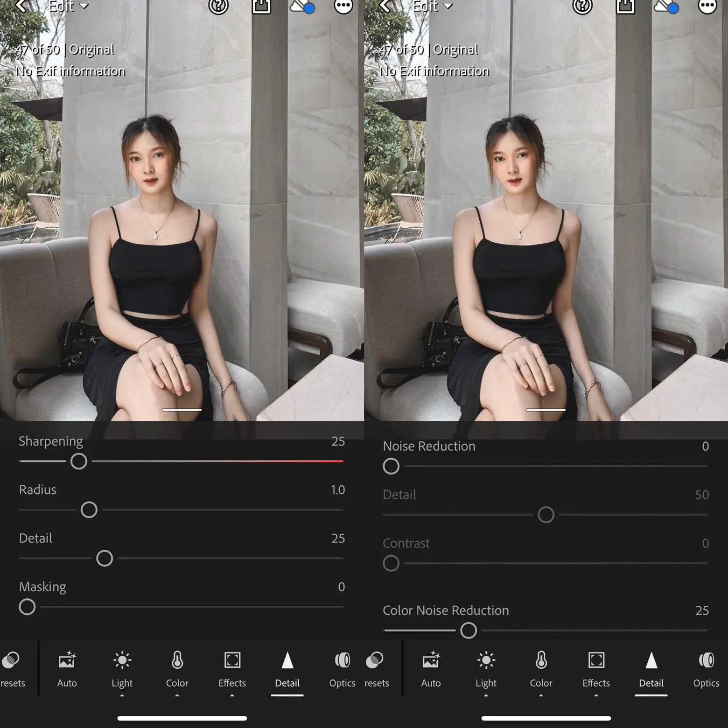Select the Light adjustment tool
728x728 pixels.
tap(122, 669)
